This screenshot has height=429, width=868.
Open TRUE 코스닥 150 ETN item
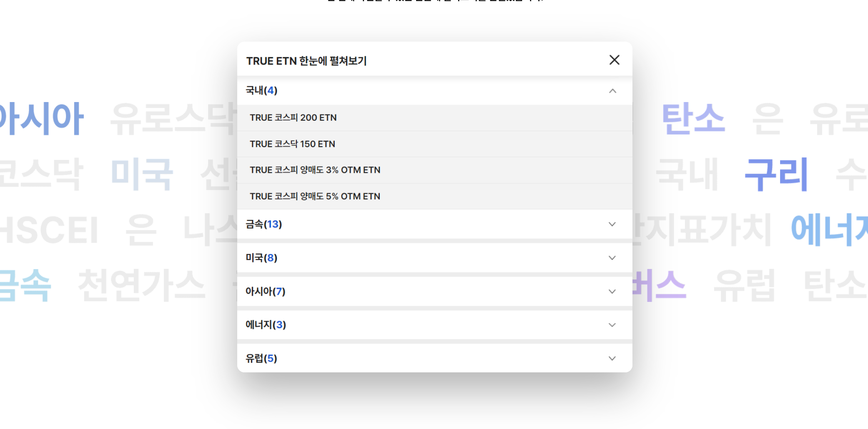[292, 144]
